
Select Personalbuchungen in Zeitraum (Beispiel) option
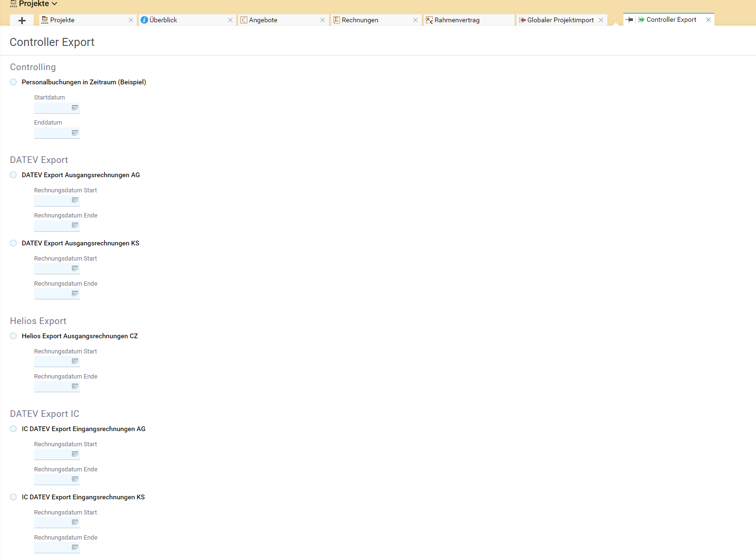(x=13, y=82)
